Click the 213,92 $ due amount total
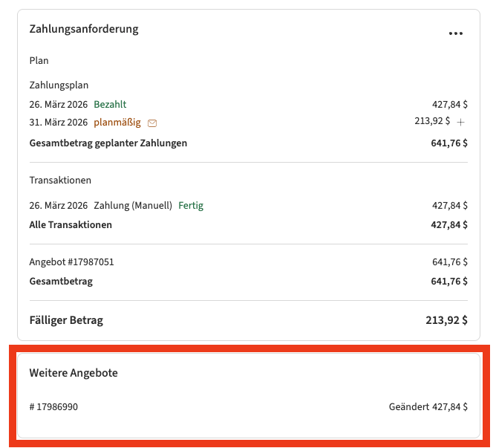 pos(443,320)
